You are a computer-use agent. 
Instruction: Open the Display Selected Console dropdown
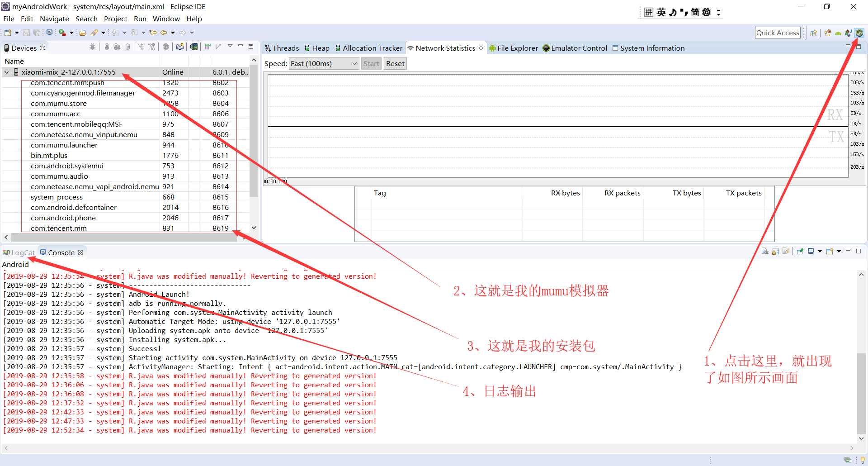tap(820, 251)
